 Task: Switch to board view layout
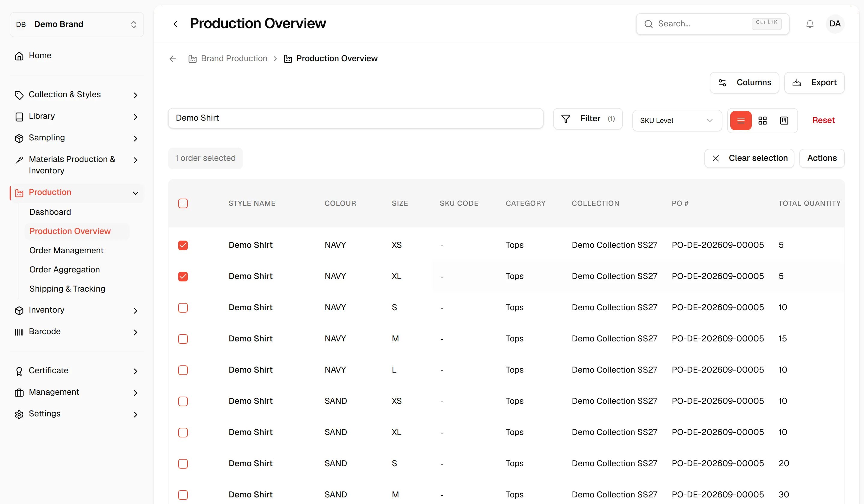(784, 120)
